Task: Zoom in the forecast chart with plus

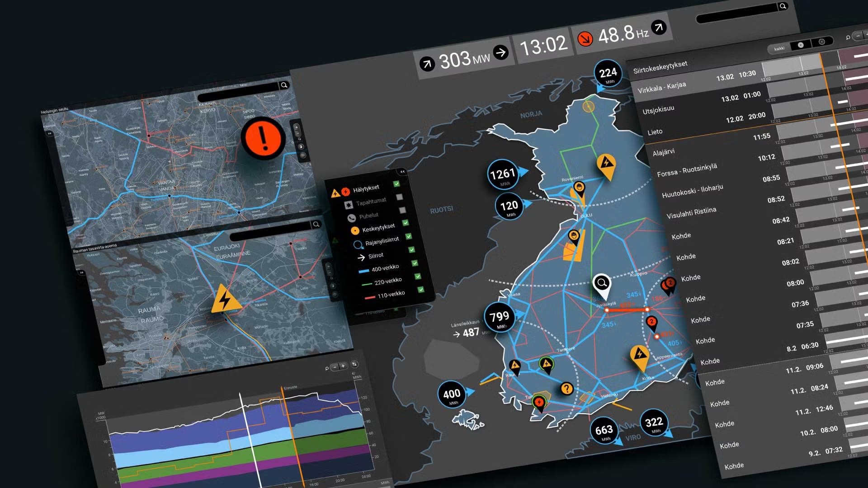Action: click(x=343, y=366)
